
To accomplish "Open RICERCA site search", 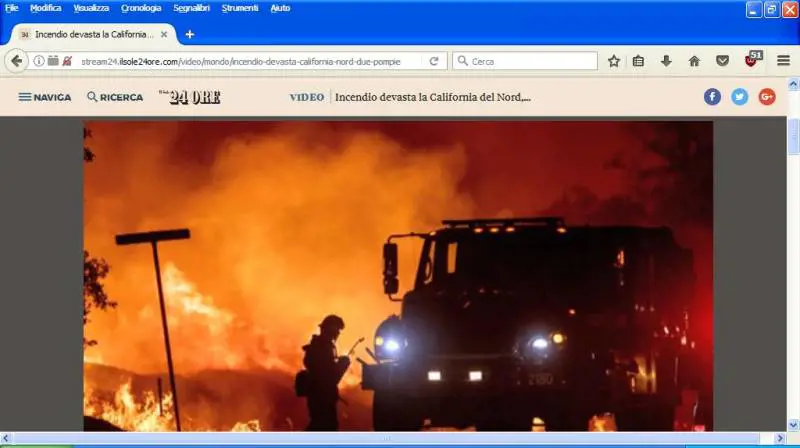I will tap(115, 97).
